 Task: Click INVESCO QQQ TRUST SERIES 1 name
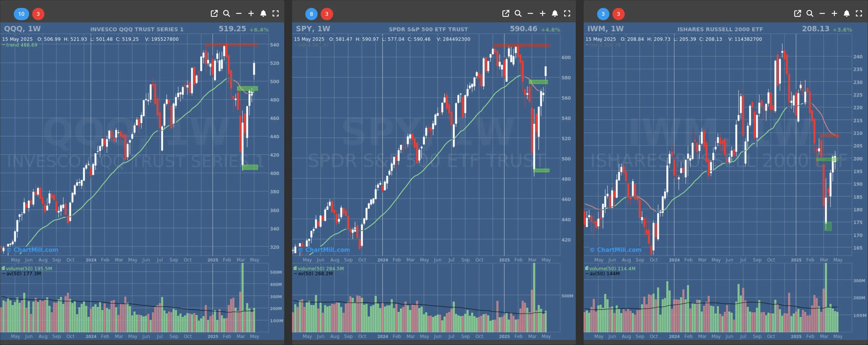point(137,29)
